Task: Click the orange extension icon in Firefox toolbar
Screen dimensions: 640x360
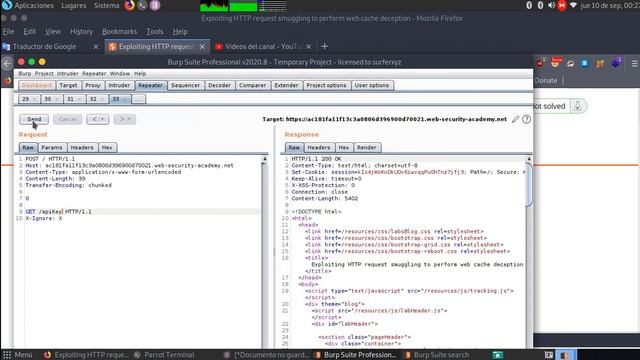Action: coord(600,63)
